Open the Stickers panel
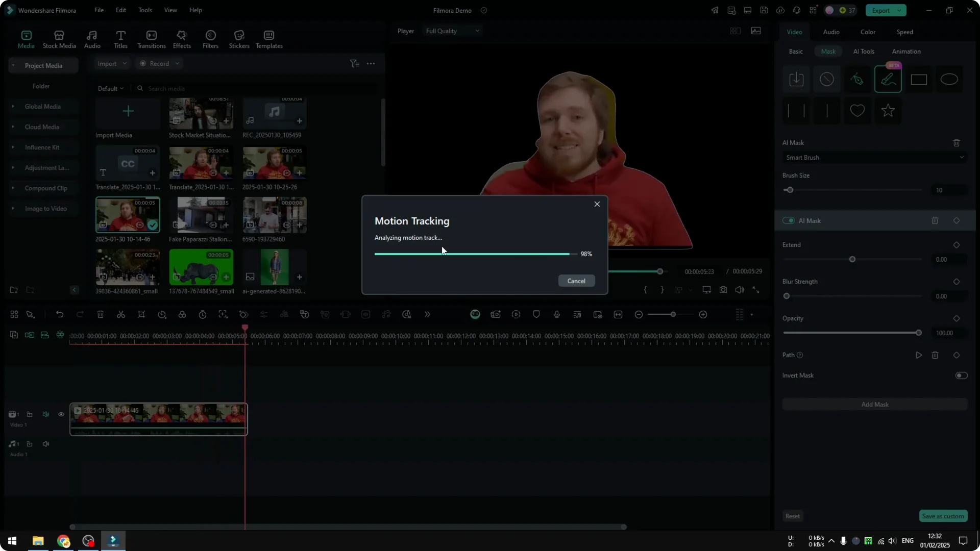The width and height of the screenshot is (980, 551). coord(239,39)
